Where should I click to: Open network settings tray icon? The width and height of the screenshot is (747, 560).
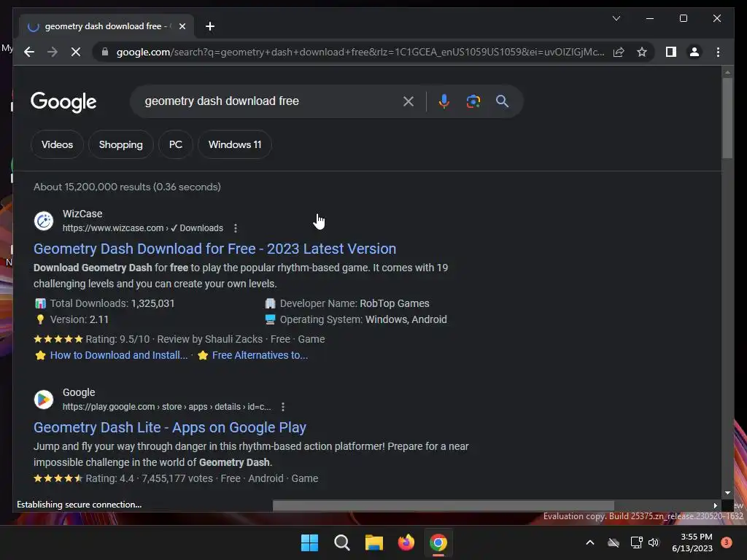[636, 542]
